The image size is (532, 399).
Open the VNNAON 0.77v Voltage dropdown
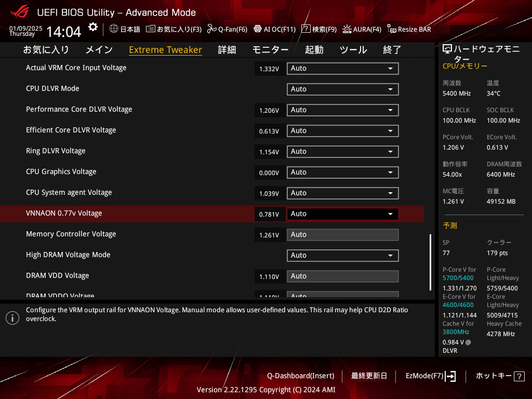(x=342, y=214)
